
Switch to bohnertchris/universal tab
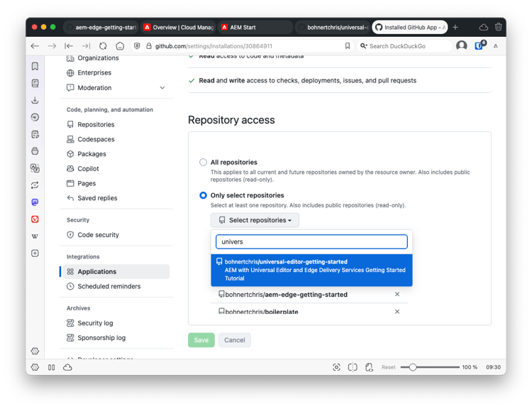pos(333,27)
